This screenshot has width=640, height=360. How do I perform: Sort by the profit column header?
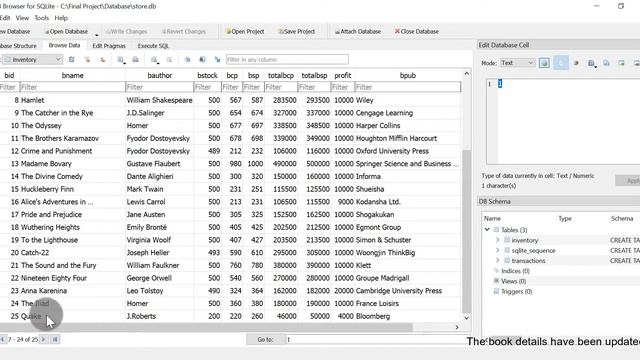342,75
